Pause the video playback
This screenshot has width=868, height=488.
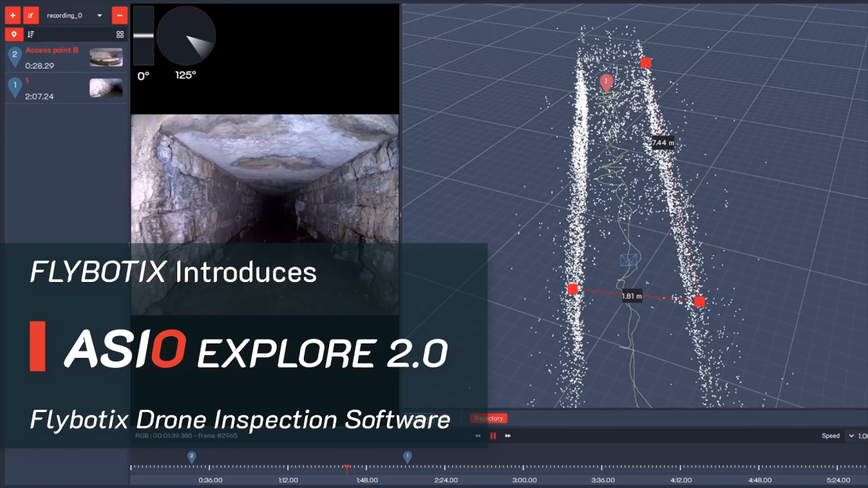[493, 436]
